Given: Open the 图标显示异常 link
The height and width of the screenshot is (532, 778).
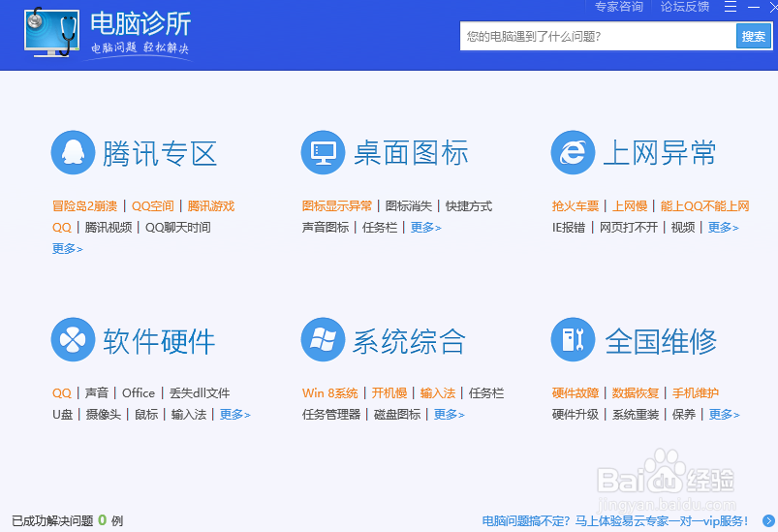Looking at the screenshot, I should click(337, 206).
